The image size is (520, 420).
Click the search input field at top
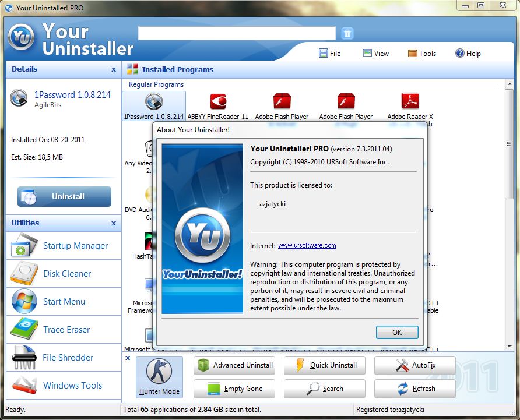pos(237,33)
